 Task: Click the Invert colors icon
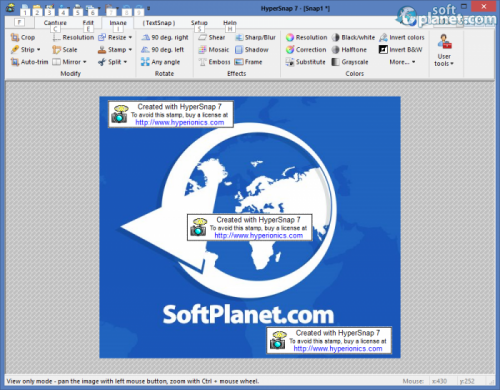pyautogui.click(x=383, y=37)
